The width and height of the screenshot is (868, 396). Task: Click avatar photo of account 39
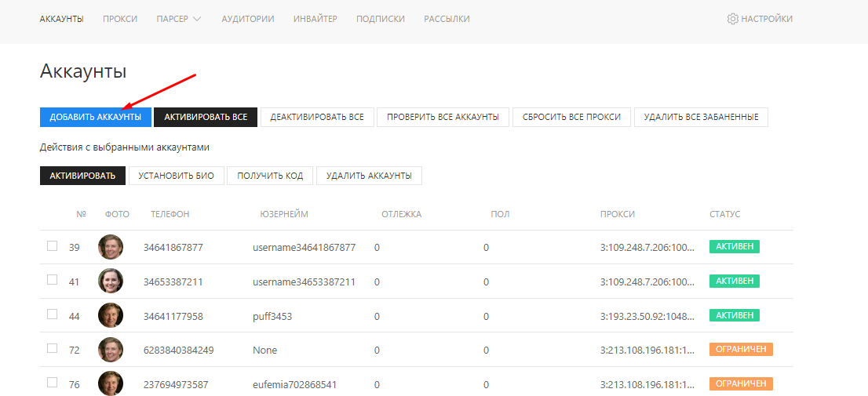pos(111,247)
